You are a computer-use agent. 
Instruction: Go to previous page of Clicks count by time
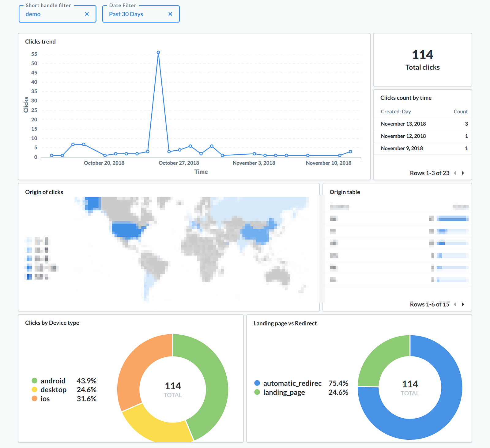[455, 173]
